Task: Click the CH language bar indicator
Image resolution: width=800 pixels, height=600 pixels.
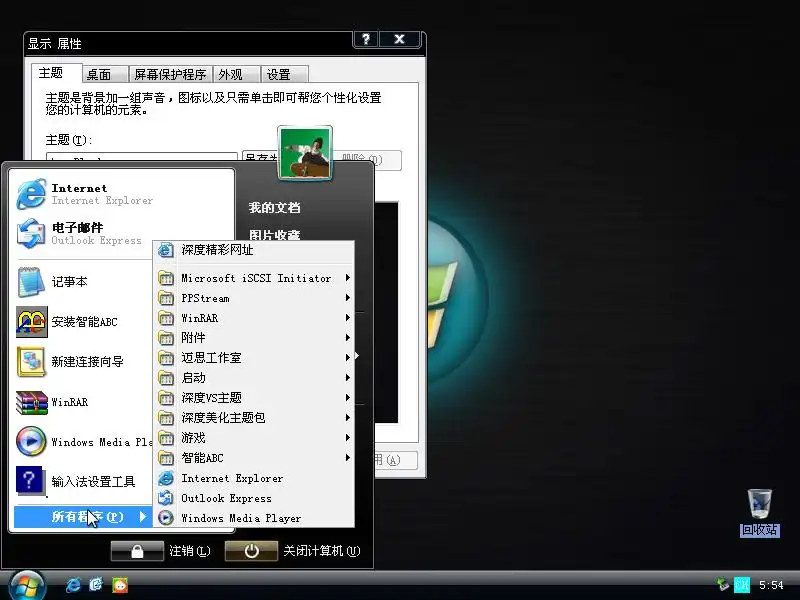Action: [x=742, y=584]
